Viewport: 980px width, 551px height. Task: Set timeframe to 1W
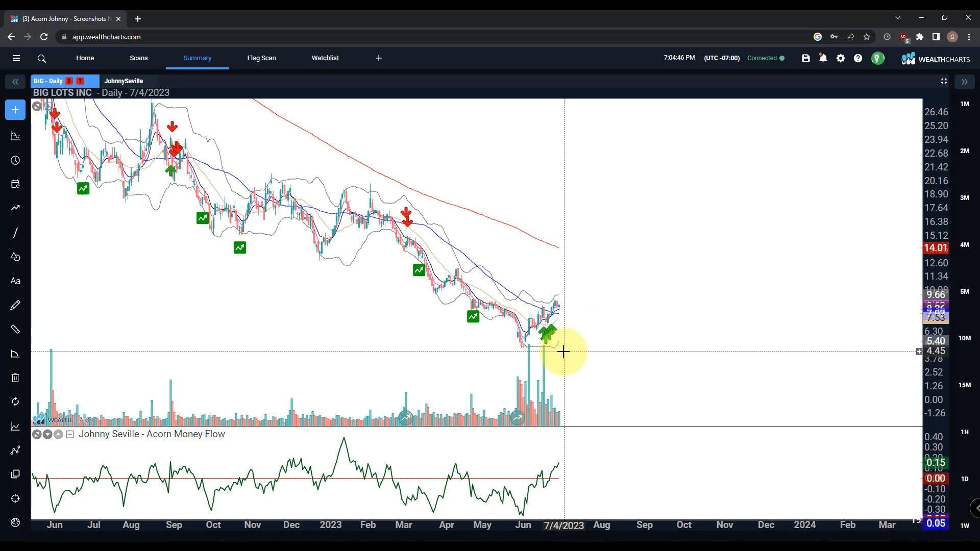point(965,526)
